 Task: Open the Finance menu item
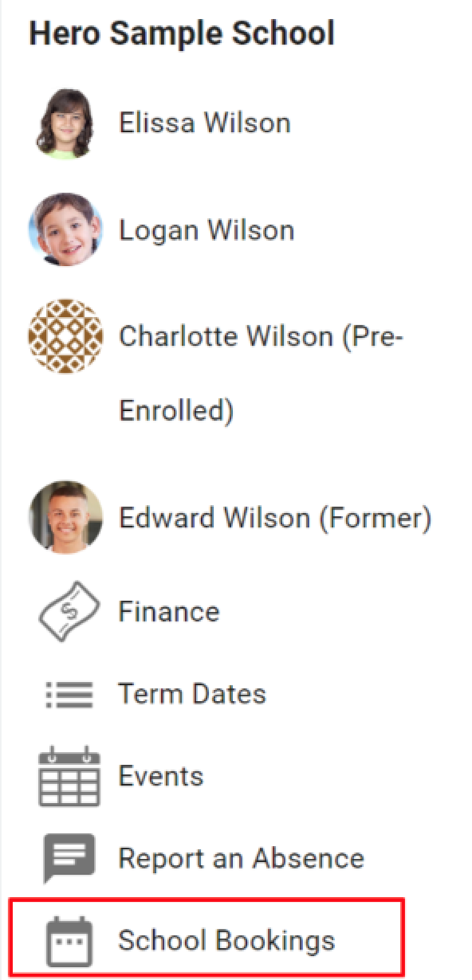tap(169, 612)
